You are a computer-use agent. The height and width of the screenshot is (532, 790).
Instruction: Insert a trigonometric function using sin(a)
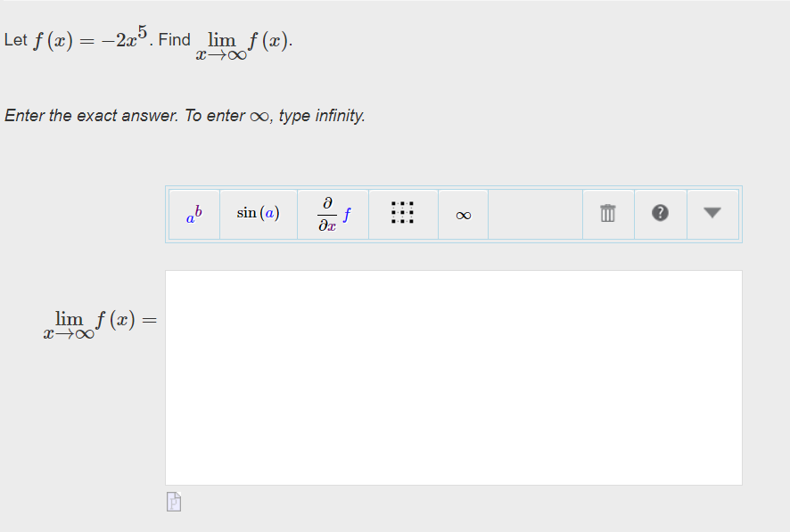pos(259,213)
